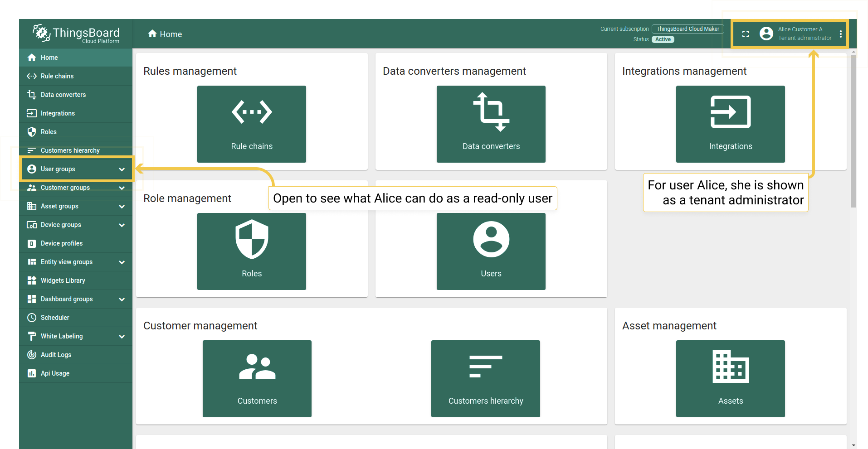Open the Customers hierarchy card
Screen dimensions: 868x449
tap(485, 378)
